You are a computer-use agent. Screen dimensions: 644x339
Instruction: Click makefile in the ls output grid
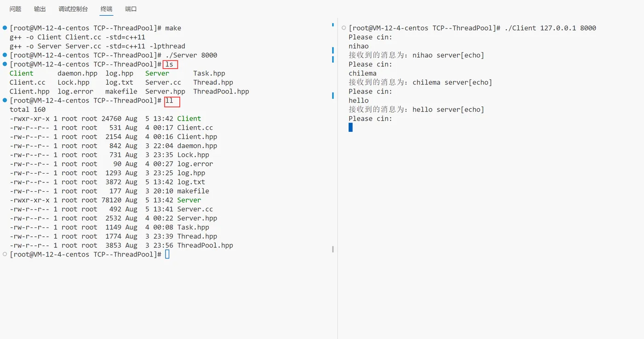click(121, 91)
